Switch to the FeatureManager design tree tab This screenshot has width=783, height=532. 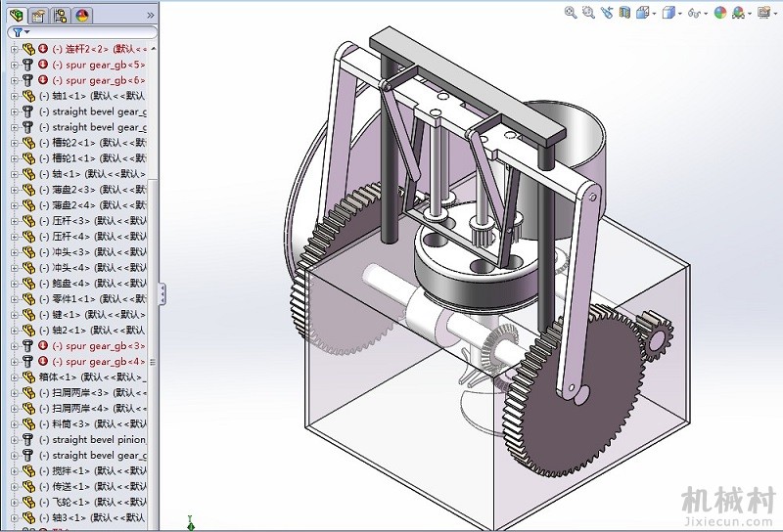click(17, 16)
